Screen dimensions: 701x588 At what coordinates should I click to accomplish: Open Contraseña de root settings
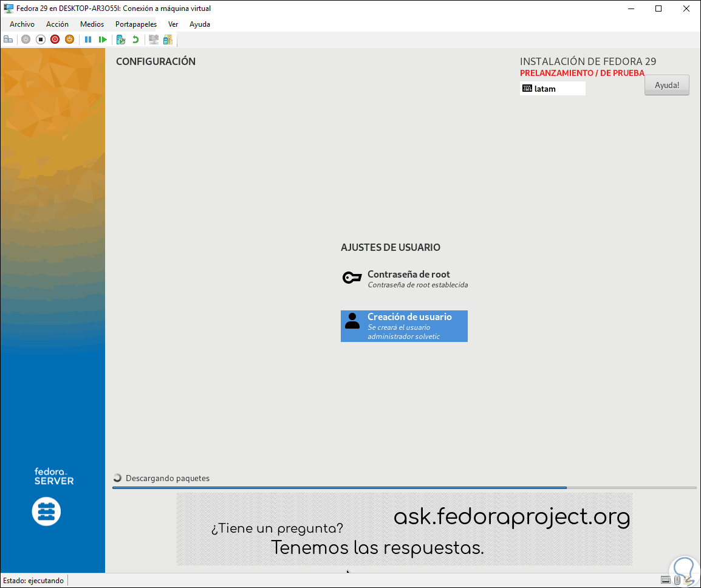(405, 279)
